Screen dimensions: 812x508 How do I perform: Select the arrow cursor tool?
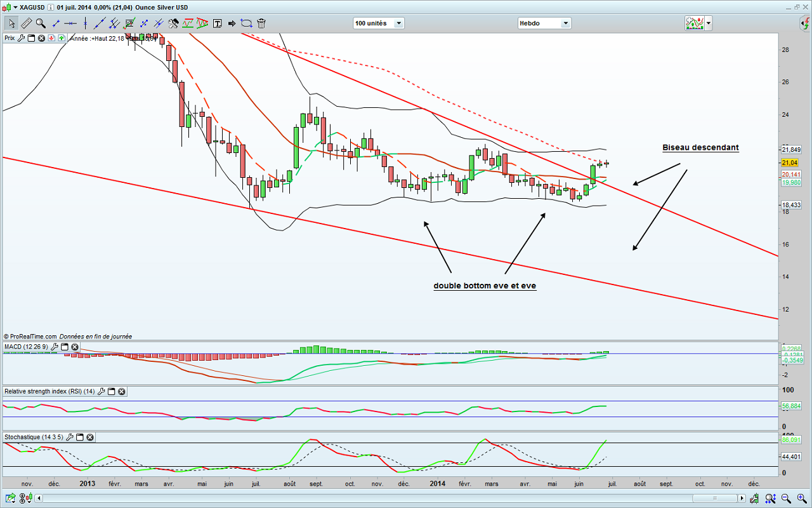pyautogui.click(x=11, y=23)
